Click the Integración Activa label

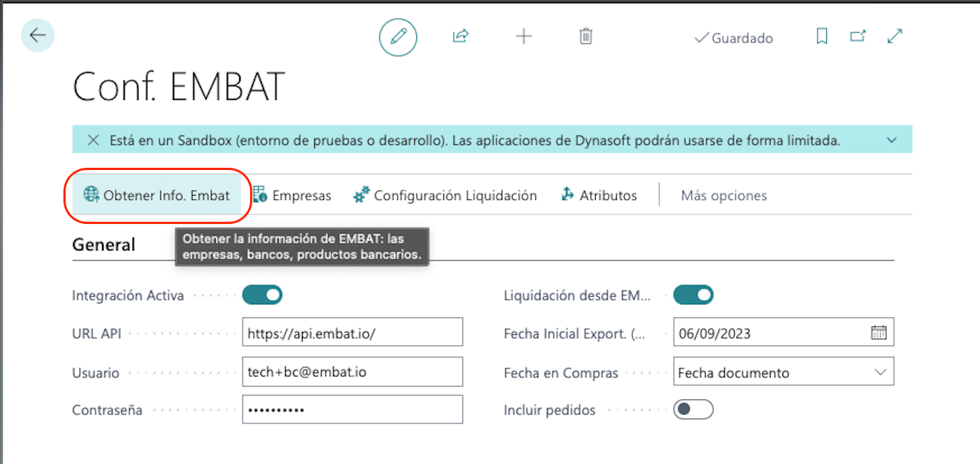(x=128, y=295)
